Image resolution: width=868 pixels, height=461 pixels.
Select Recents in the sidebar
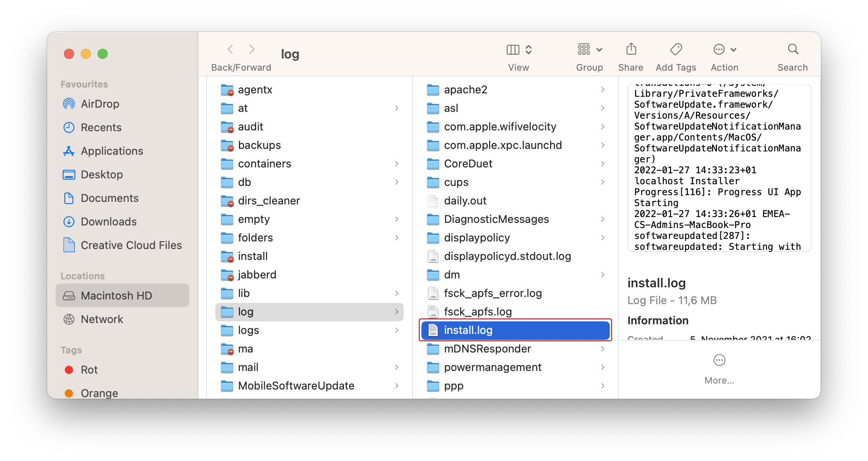tap(101, 127)
